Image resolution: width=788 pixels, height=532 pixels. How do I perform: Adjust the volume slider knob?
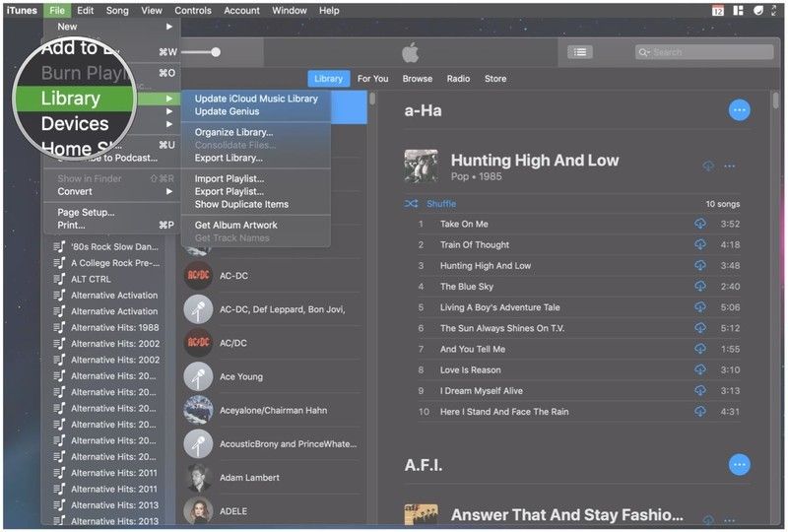pos(216,52)
